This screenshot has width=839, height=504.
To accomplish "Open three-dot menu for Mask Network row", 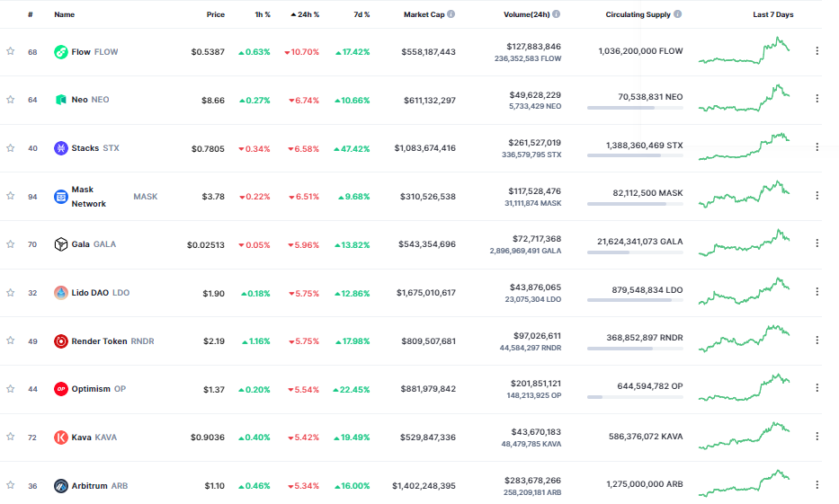I will [x=817, y=196].
